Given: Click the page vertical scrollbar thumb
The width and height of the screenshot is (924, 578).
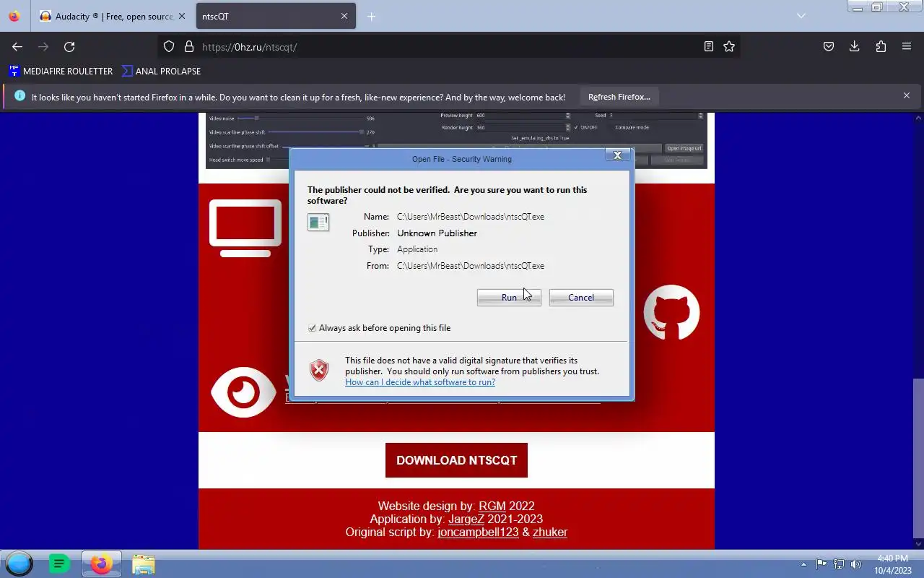Looking at the screenshot, I should (x=918, y=459).
